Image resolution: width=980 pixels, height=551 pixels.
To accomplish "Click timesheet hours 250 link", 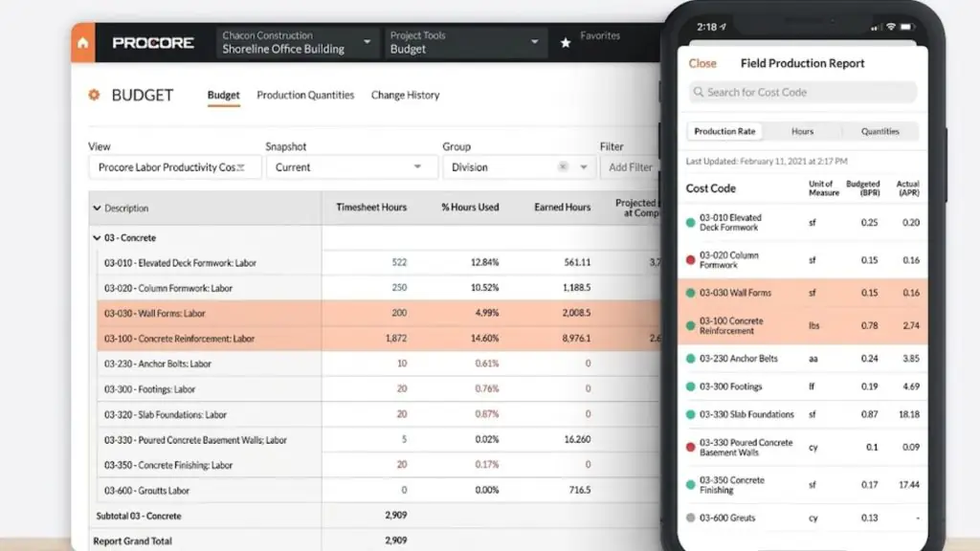I will click(399, 287).
